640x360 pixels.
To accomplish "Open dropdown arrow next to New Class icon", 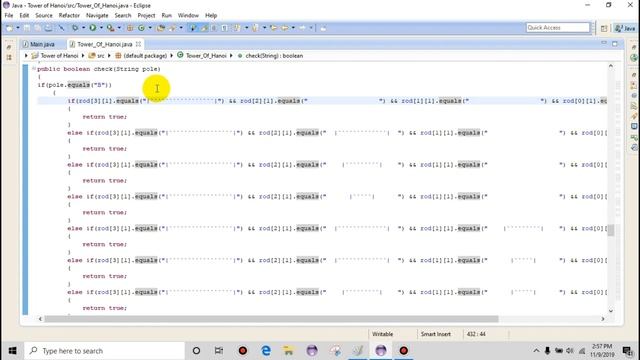I will [150, 28].
